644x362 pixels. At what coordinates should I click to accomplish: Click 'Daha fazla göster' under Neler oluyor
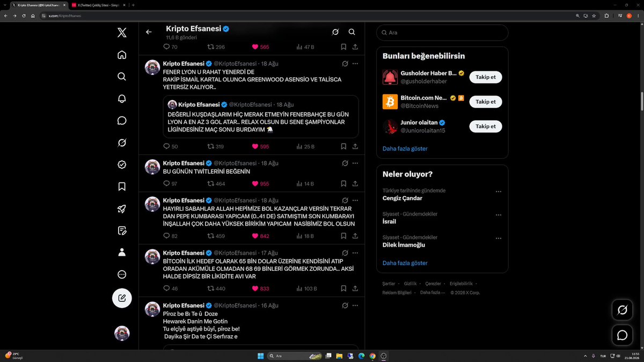tap(405, 263)
